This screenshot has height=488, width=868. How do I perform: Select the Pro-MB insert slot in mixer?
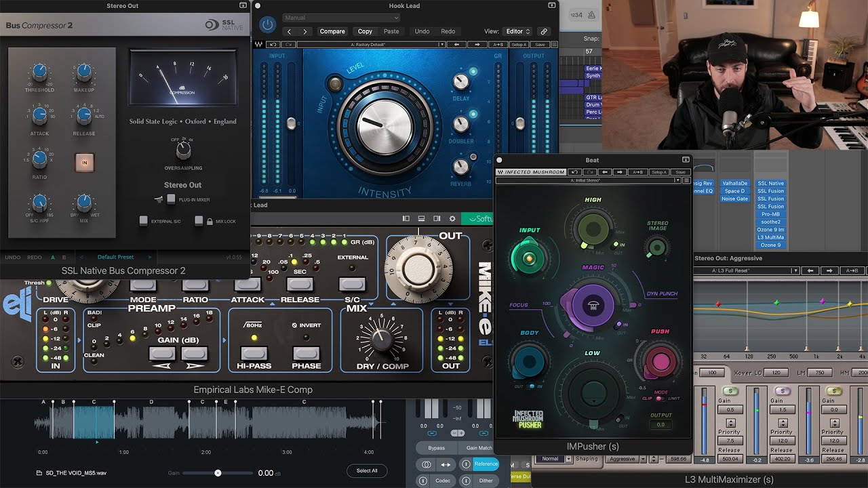770,214
